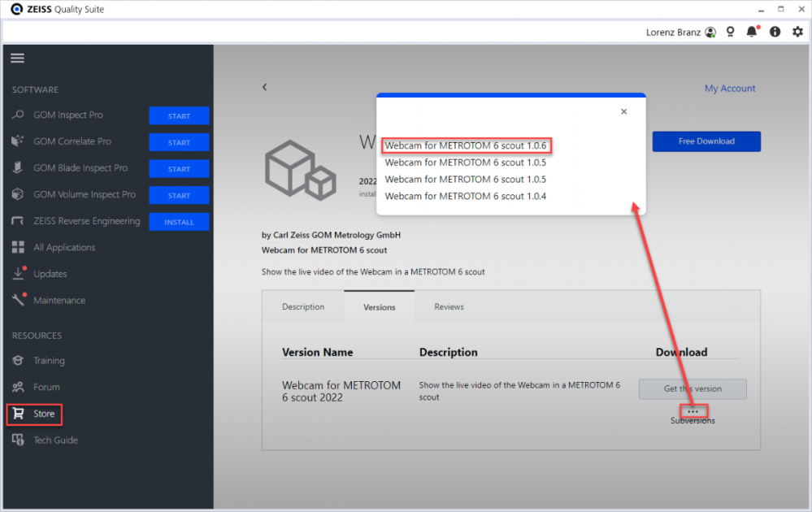The width and height of the screenshot is (812, 512).
Task: Switch to the Description tab
Action: [x=303, y=306]
